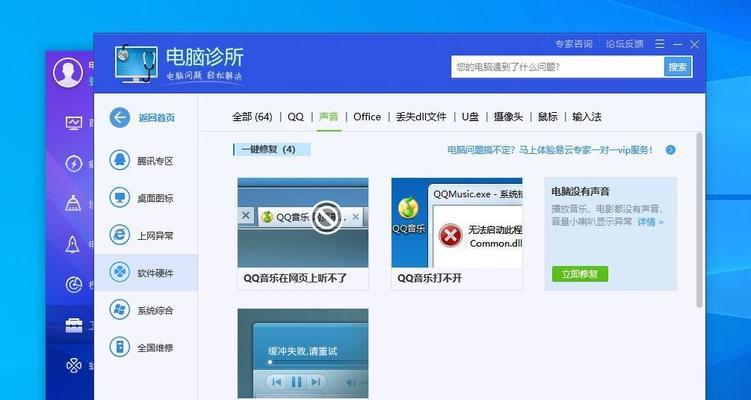Click the 电脑没有声音 card title
Screen dimensions: 751x400
(x=580, y=192)
